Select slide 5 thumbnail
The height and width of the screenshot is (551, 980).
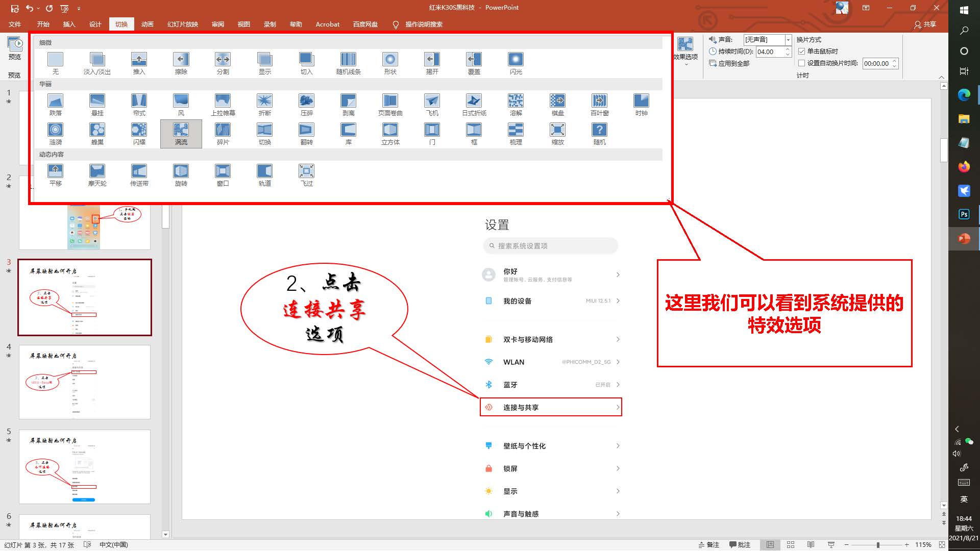coord(85,467)
